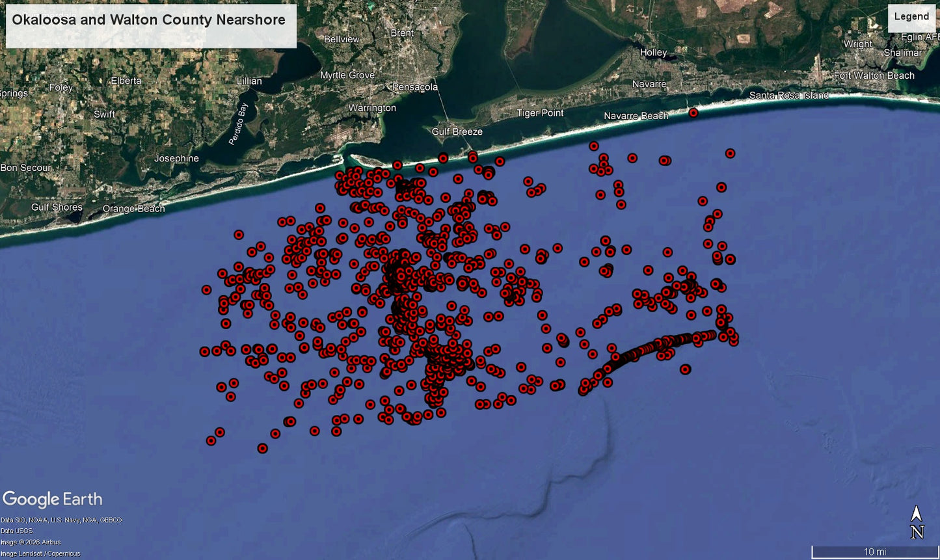Screen dimensions: 940x560
Task: Click the Orange Beach label
Action: coord(133,209)
